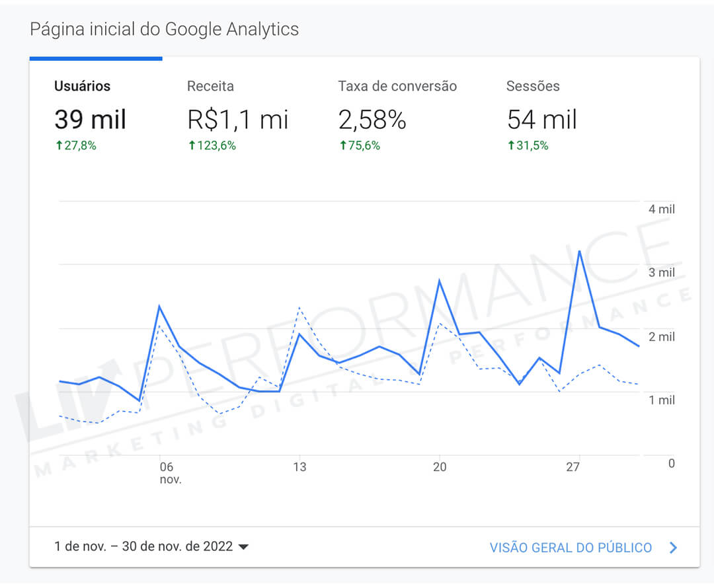
Task: Click the green up arrow beside 75,6%
Action: tap(342, 146)
